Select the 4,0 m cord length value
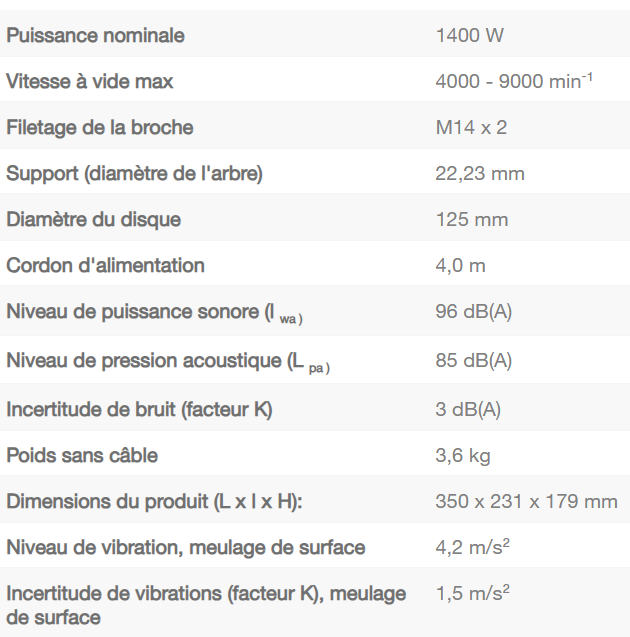Viewport: 630px width, 637px height. click(461, 266)
